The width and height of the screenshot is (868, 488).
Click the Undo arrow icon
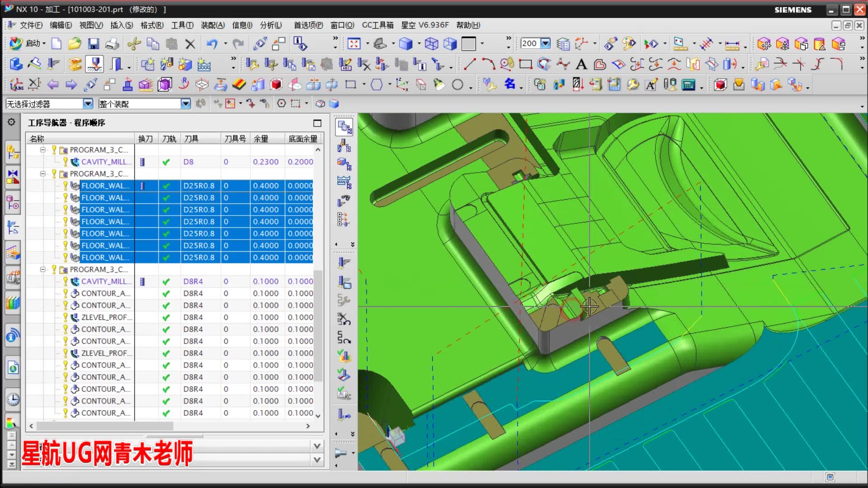(x=212, y=44)
